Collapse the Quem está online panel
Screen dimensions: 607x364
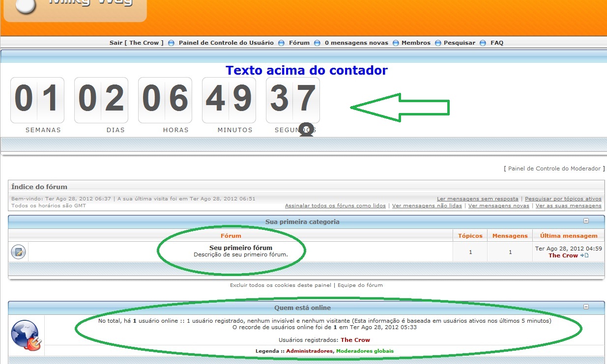[586, 307]
